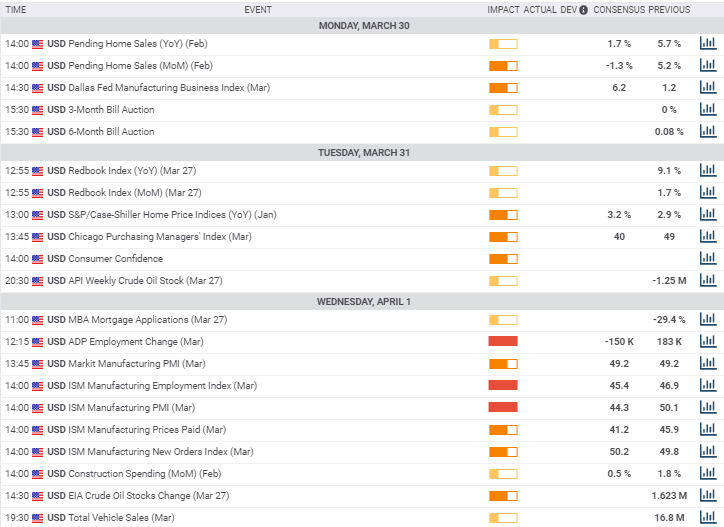Click chart icon for API Weekly Crude Oil Stock
Image resolution: width=724 pixels, height=527 pixels.
708,281
